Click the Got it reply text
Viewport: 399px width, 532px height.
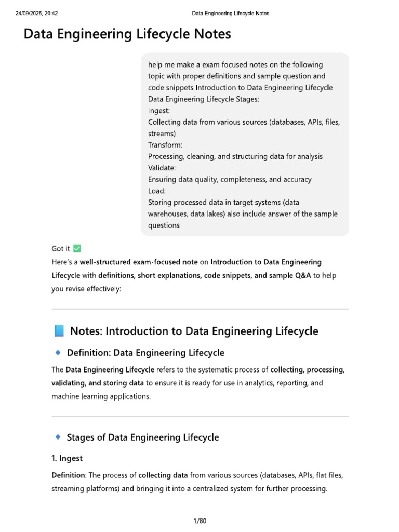click(x=61, y=249)
